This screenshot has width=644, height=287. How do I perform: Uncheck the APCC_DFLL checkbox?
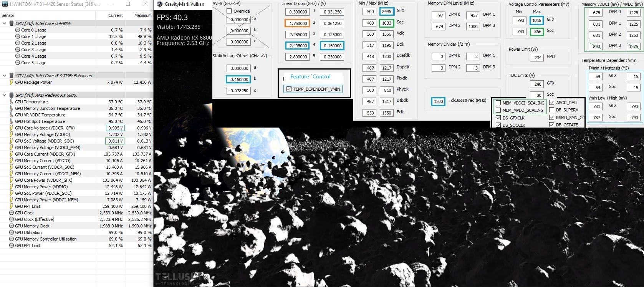coord(551,103)
